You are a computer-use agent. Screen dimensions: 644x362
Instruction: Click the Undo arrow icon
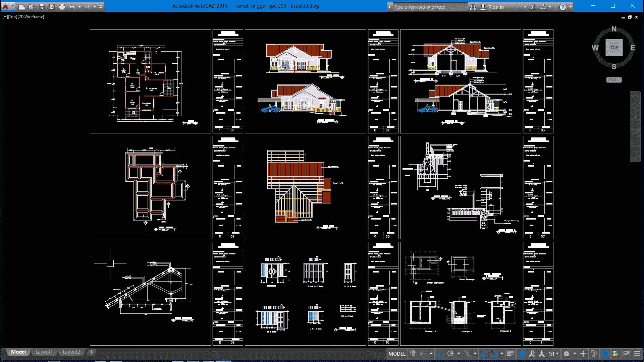(x=72, y=7)
